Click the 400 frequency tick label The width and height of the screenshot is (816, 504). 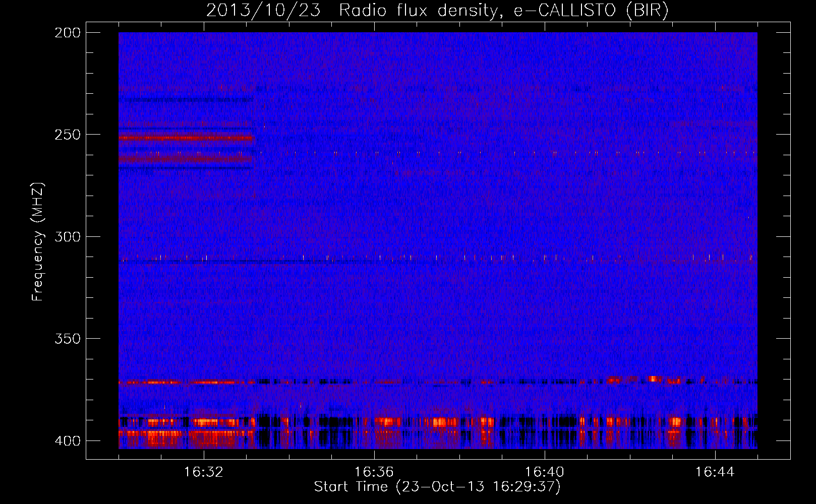point(67,440)
